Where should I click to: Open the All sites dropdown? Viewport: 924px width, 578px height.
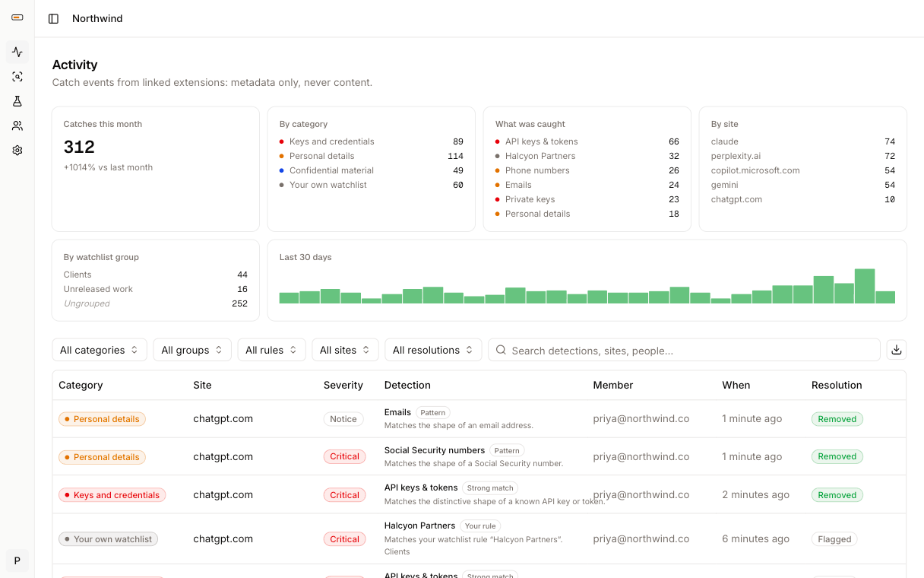pyautogui.click(x=345, y=350)
